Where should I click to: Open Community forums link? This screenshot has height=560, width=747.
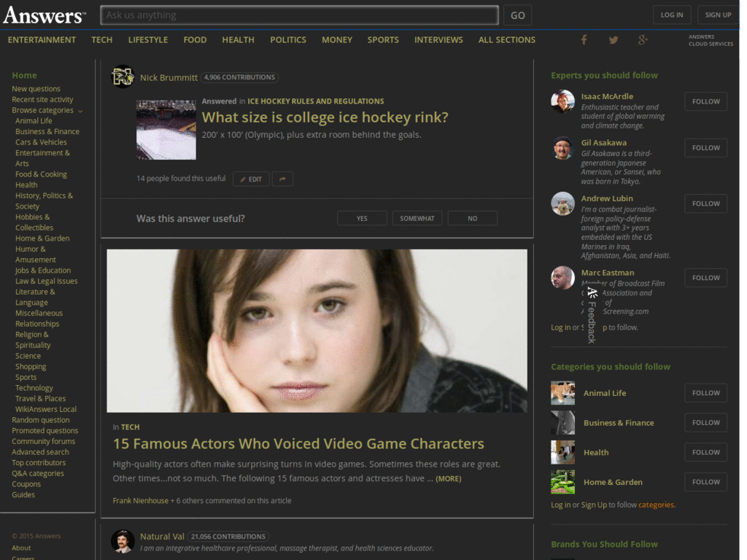pos(43,441)
